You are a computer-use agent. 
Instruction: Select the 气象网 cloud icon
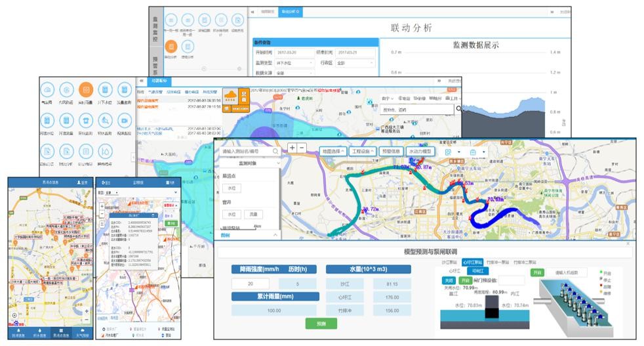[x=47, y=91]
